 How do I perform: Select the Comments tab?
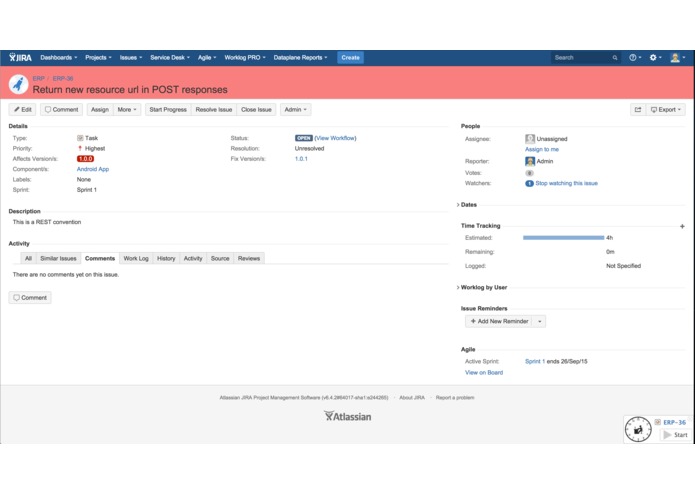point(100,258)
